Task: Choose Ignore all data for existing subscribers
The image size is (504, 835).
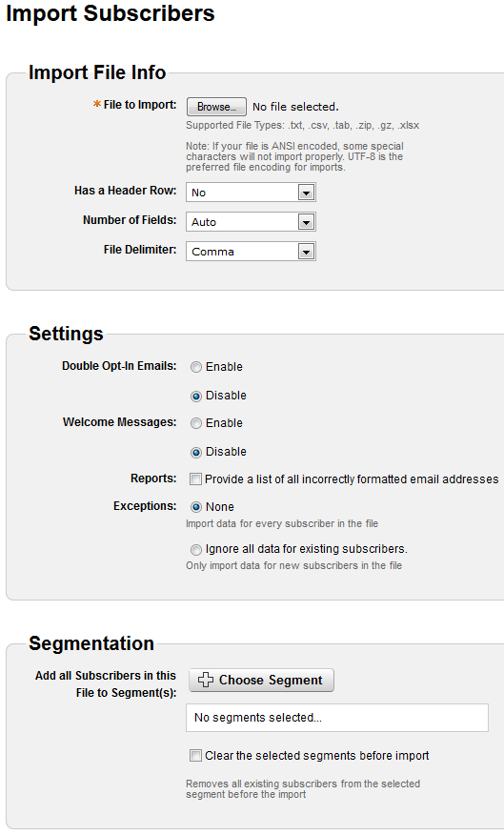Action: (196, 550)
